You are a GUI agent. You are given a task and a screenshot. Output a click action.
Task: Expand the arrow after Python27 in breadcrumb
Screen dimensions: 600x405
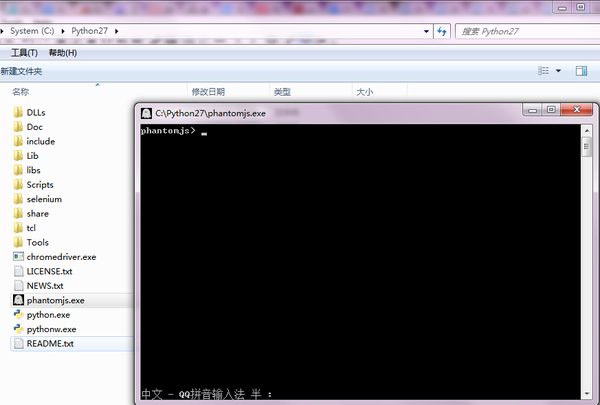coord(116,31)
